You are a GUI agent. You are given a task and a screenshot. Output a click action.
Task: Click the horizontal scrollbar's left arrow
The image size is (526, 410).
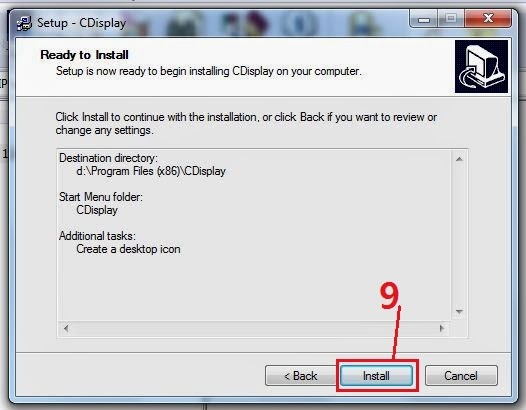[x=66, y=328]
